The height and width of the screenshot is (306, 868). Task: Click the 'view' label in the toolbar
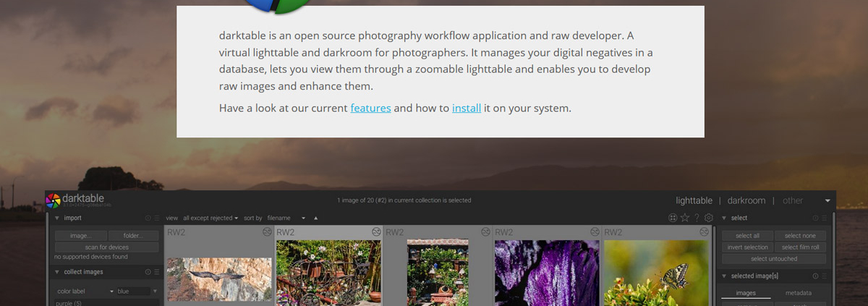(172, 218)
